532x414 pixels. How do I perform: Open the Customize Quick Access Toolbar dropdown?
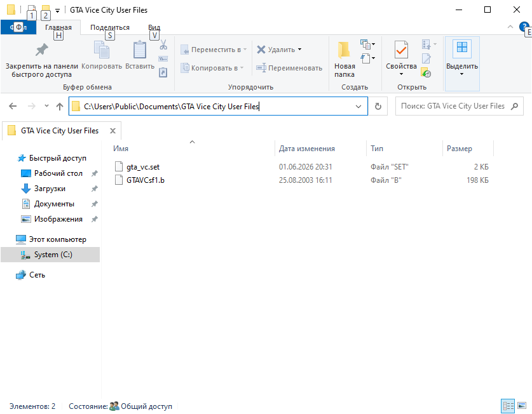[58, 11]
